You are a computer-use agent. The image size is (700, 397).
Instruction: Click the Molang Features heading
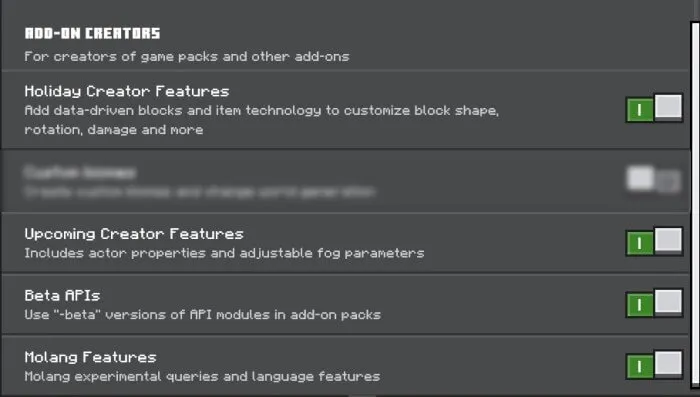[x=91, y=357]
